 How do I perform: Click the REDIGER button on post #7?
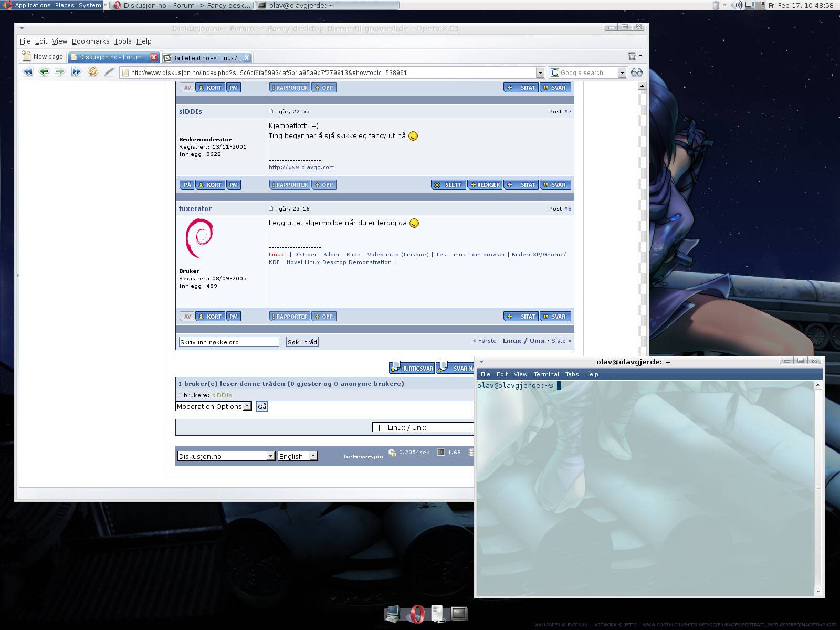point(485,185)
